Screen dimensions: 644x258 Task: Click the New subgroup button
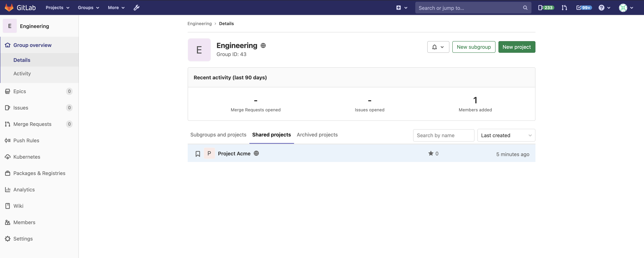474,47
